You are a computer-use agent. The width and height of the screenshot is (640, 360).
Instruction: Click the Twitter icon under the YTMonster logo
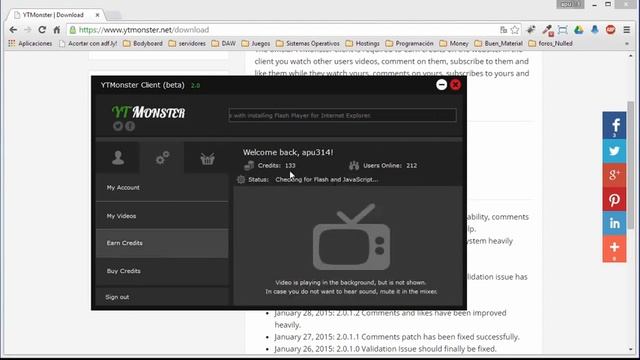click(118, 126)
